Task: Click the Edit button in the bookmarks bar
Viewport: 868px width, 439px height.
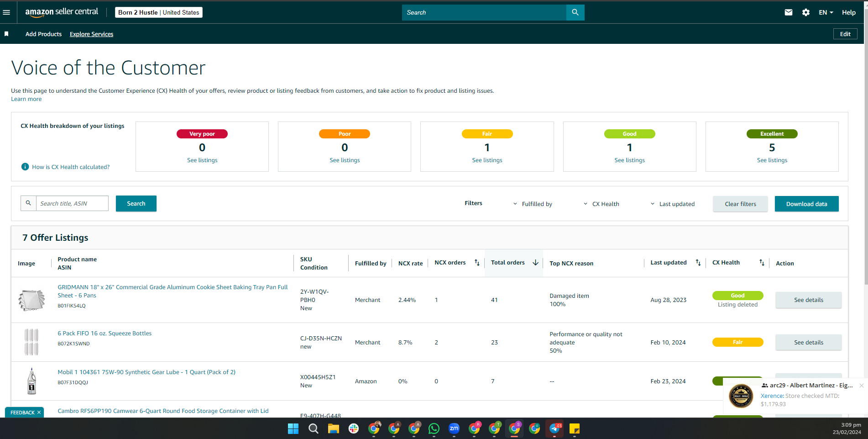Action: coord(845,34)
